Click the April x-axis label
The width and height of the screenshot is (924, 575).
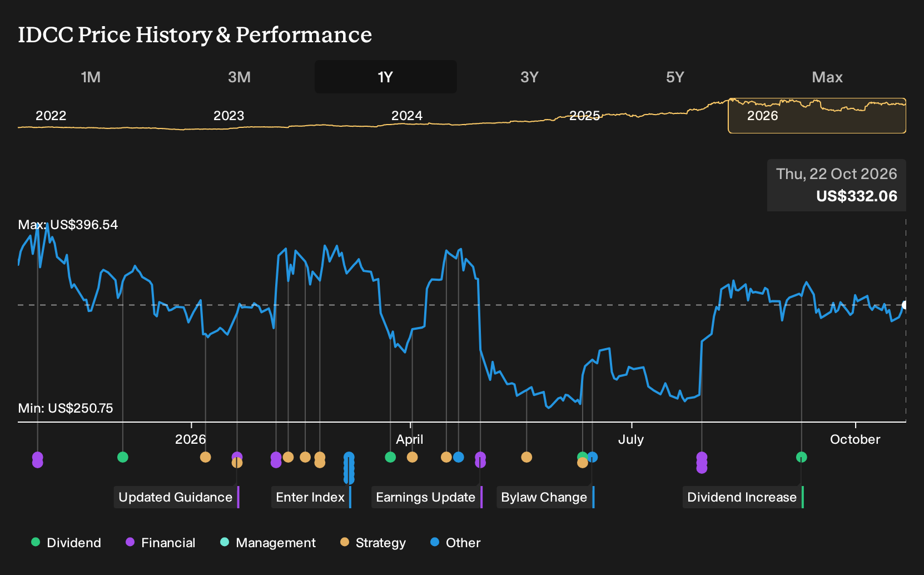point(410,439)
